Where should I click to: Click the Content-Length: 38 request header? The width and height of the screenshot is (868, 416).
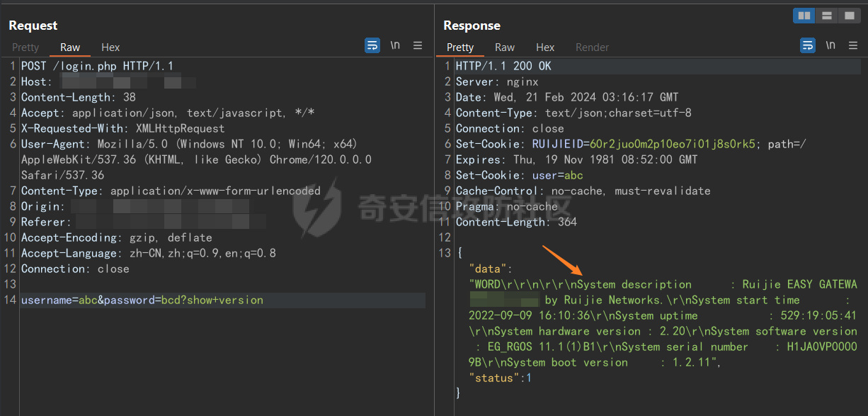pos(79,97)
